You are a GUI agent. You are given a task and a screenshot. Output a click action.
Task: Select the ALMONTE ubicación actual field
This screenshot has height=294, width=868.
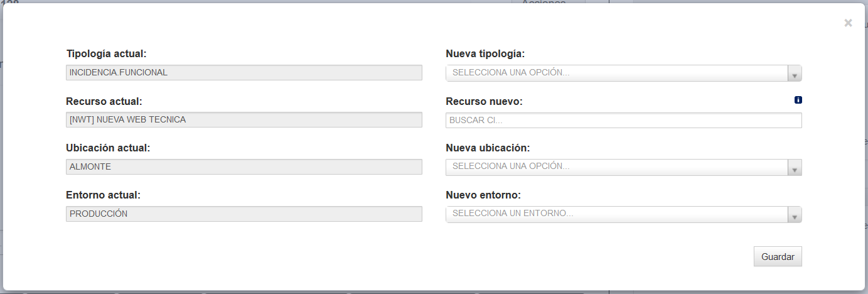(244, 166)
